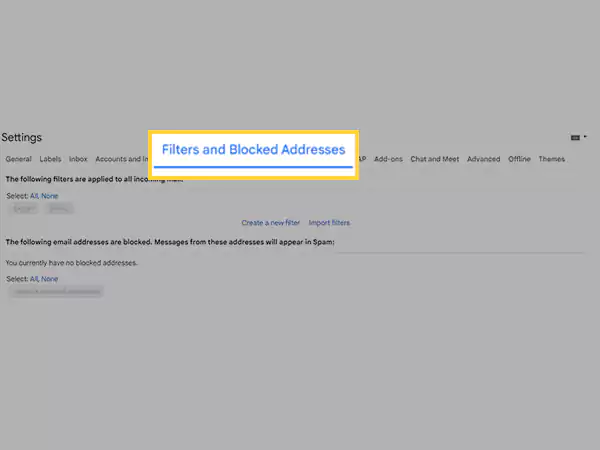This screenshot has height=450, width=600.
Task: Select None for the filters list
Action: click(x=49, y=196)
